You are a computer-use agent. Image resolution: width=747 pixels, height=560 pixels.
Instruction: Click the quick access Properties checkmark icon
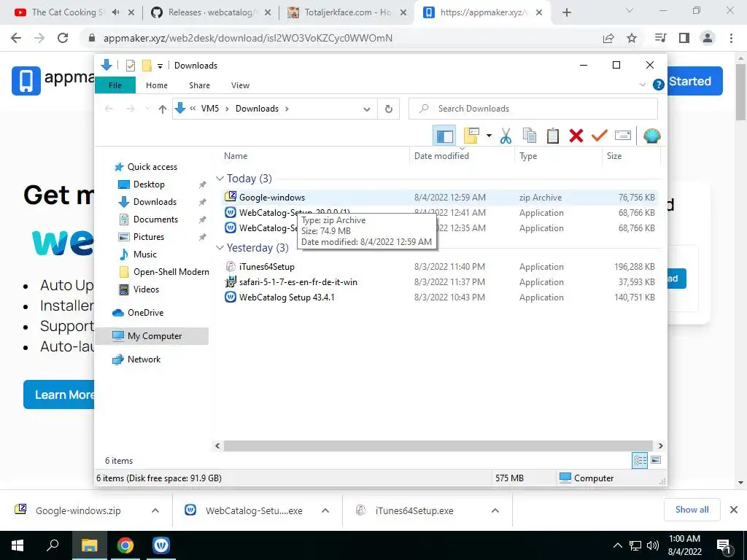click(x=130, y=66)
